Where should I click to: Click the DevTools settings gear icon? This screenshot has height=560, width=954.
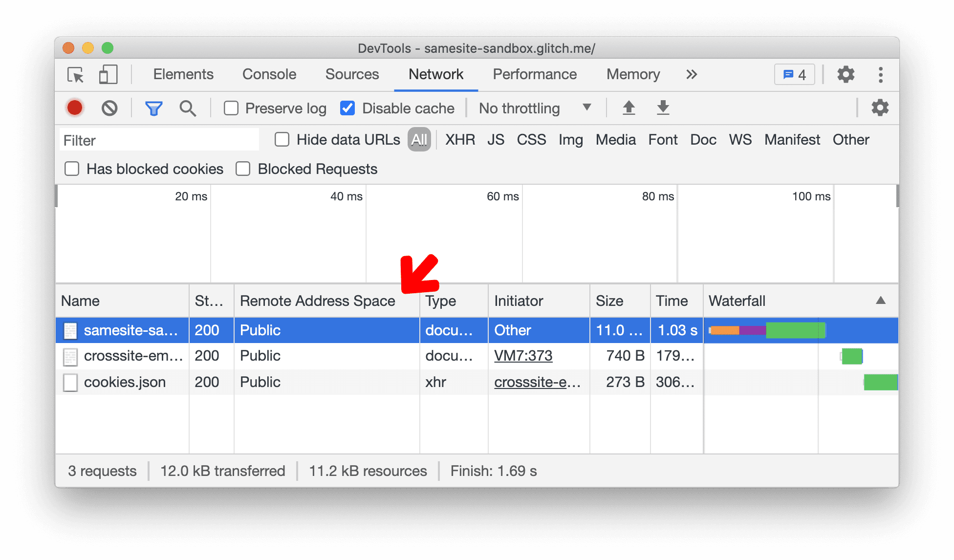pyautogui.click(x=846, y=73)
